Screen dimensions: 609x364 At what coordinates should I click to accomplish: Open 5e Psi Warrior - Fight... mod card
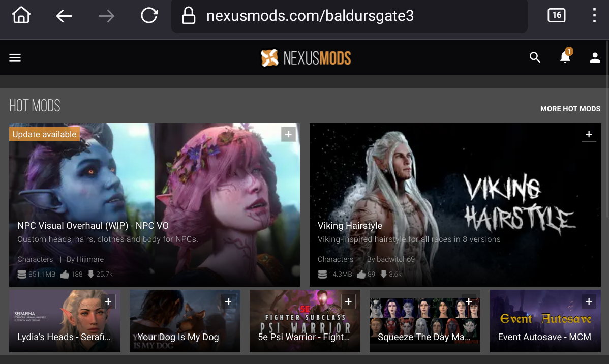pyautogui.click(x=305, y=321)
